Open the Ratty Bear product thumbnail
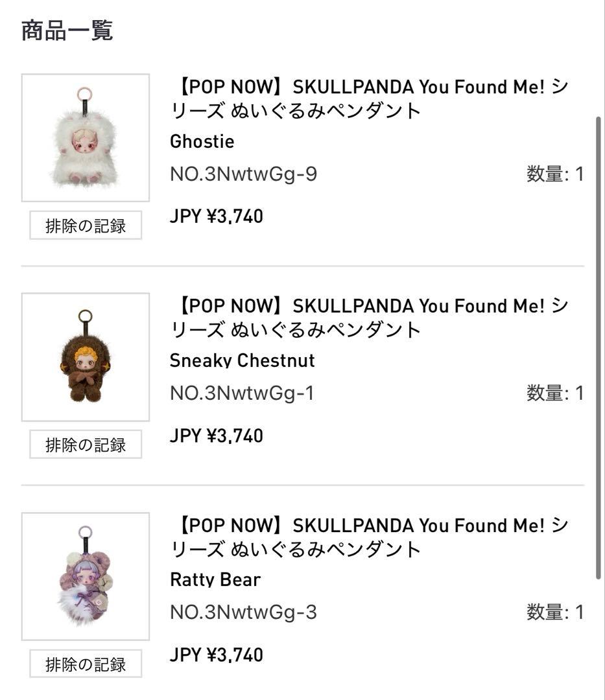Viewport: 605px width, 700px height. click(x=86, y=576)
